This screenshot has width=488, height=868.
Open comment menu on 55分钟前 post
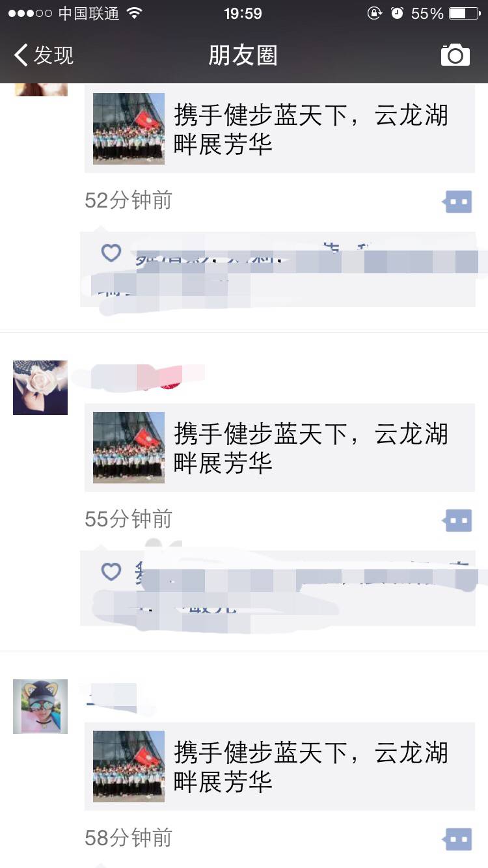(x=457, y=521)
